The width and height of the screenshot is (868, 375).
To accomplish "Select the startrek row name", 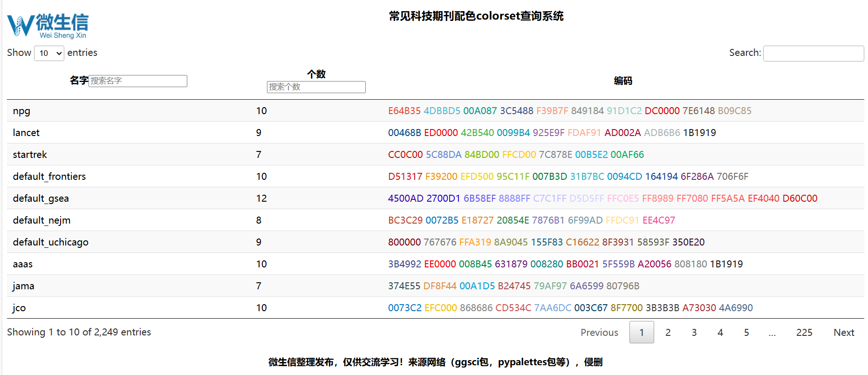I will coord(30,155).
